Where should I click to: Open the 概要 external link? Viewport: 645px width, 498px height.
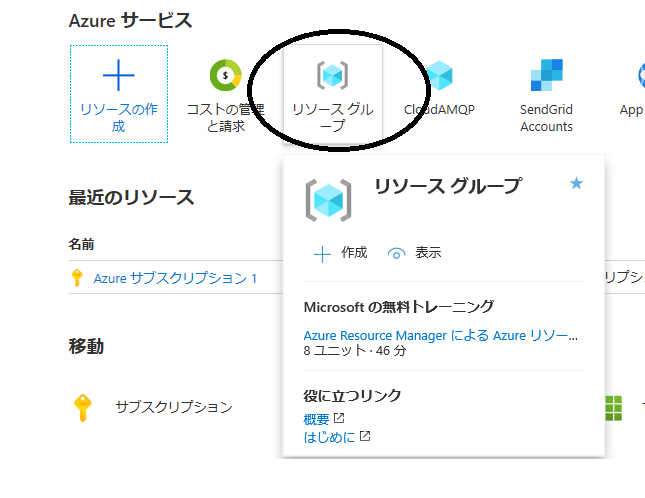[x=323, y=419]
